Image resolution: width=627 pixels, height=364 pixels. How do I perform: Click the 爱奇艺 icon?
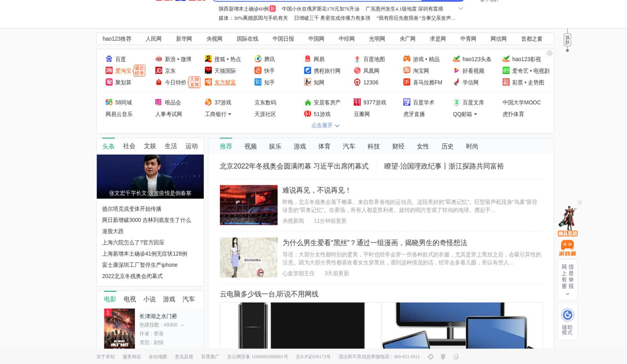coord(506,70)
